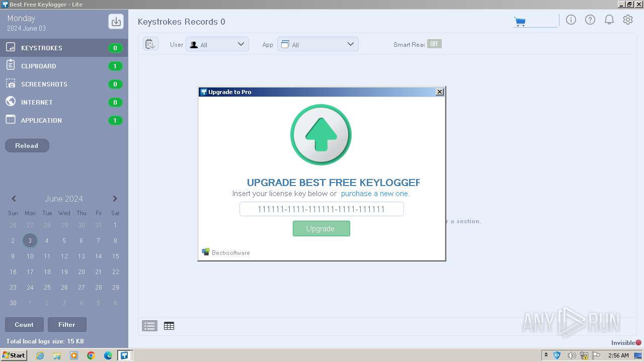Click the June 2024 month label
The height and width of the screenshot is (362, 644).
tap(64, 199)
